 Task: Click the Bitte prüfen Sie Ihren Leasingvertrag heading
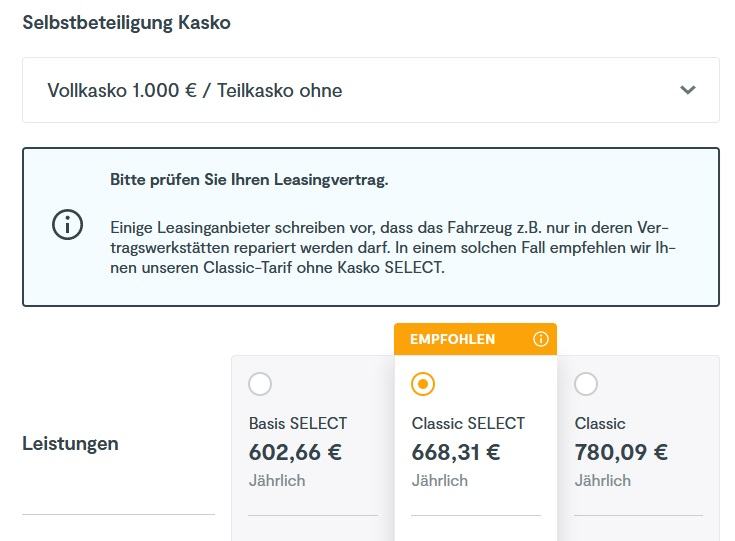[249, 180]
